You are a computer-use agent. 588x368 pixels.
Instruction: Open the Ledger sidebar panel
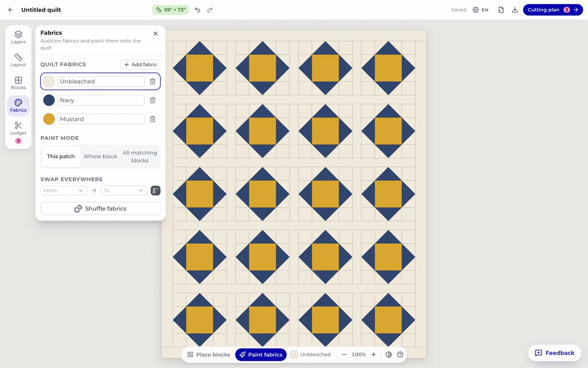tap(18, 133)
